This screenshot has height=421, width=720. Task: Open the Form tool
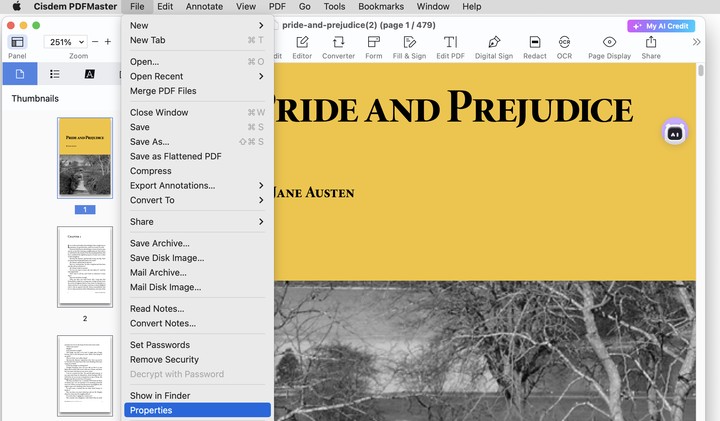(373, 47)
